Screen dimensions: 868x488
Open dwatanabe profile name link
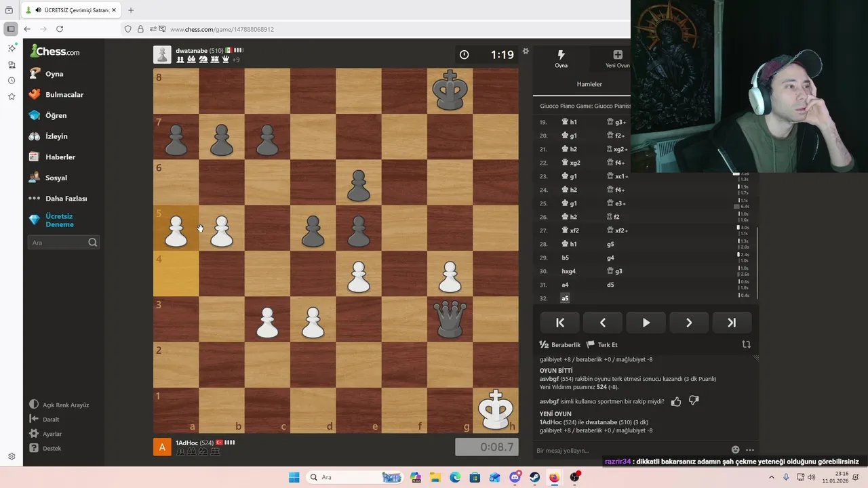pyautogui.click(x=191, y=51)
